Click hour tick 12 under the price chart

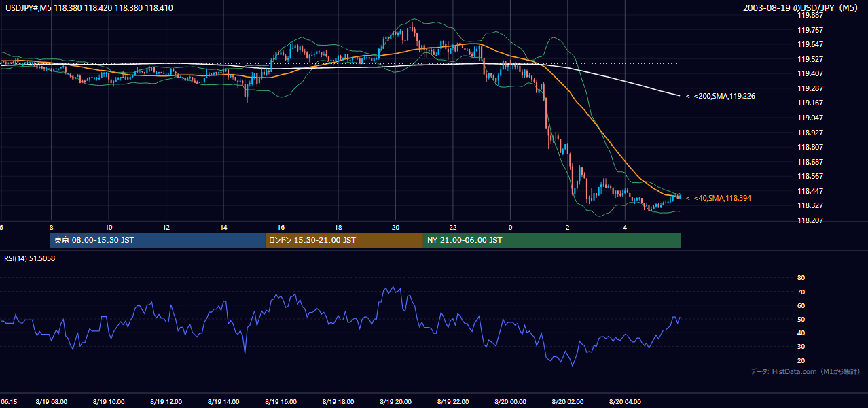tap(166, 227)
